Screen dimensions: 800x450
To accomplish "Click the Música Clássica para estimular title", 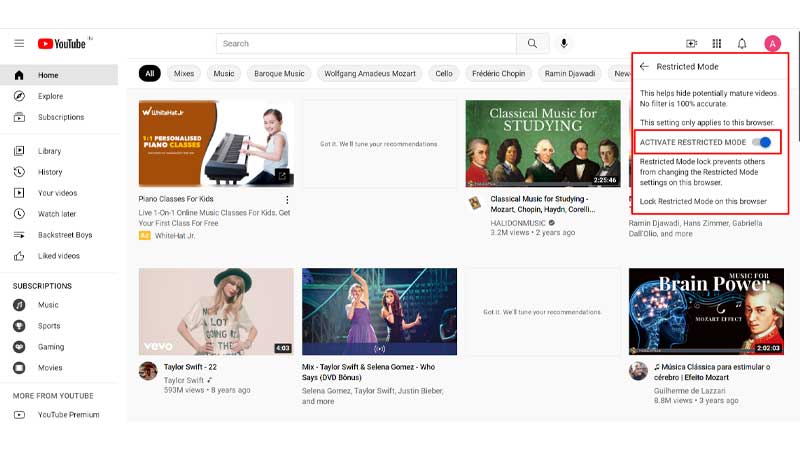I will 712,372.
